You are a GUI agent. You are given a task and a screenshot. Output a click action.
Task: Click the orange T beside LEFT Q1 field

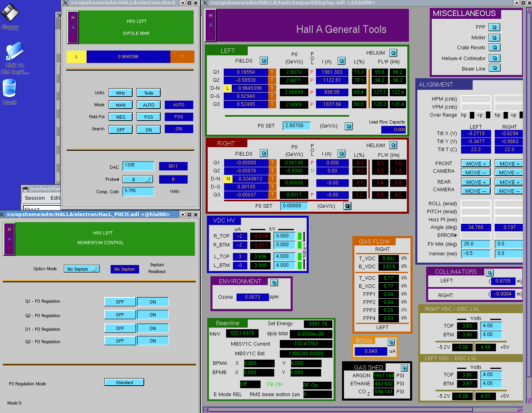tap(272, 72)
